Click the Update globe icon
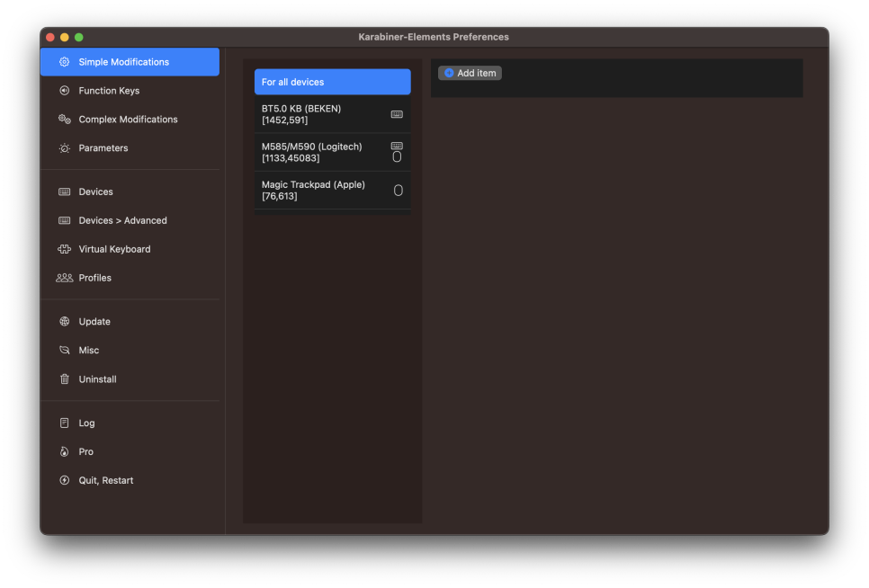The image size is (869, 588). 64,321
